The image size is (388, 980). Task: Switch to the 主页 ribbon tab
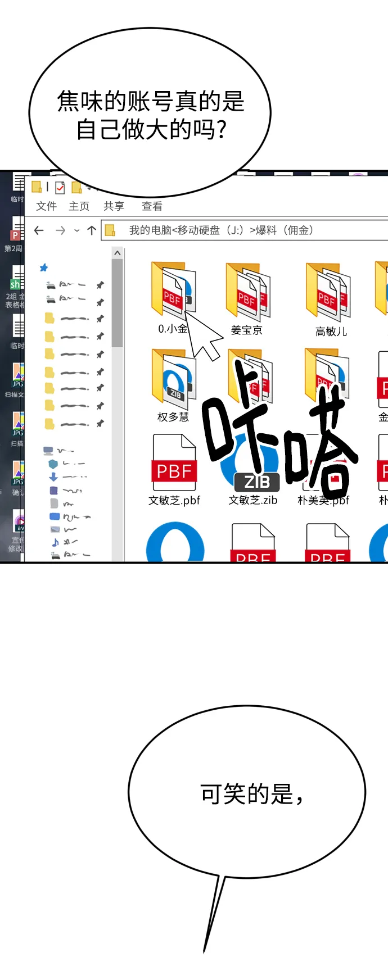(x=79, y=206)
